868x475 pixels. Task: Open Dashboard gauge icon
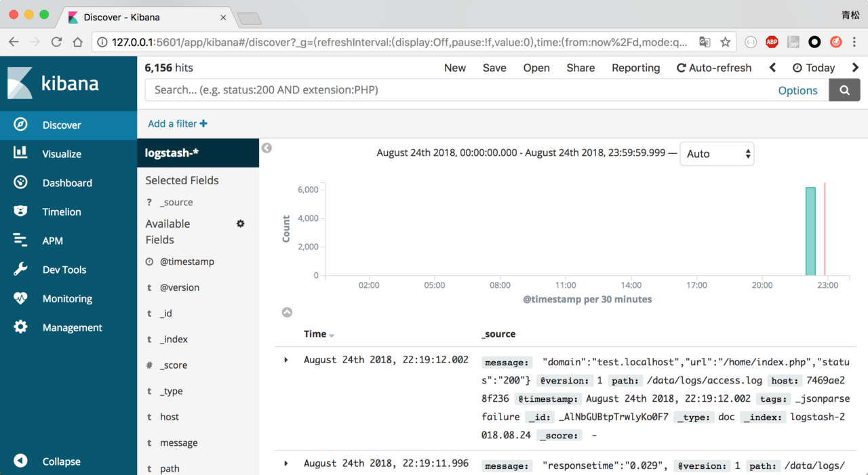pos(20,182)
